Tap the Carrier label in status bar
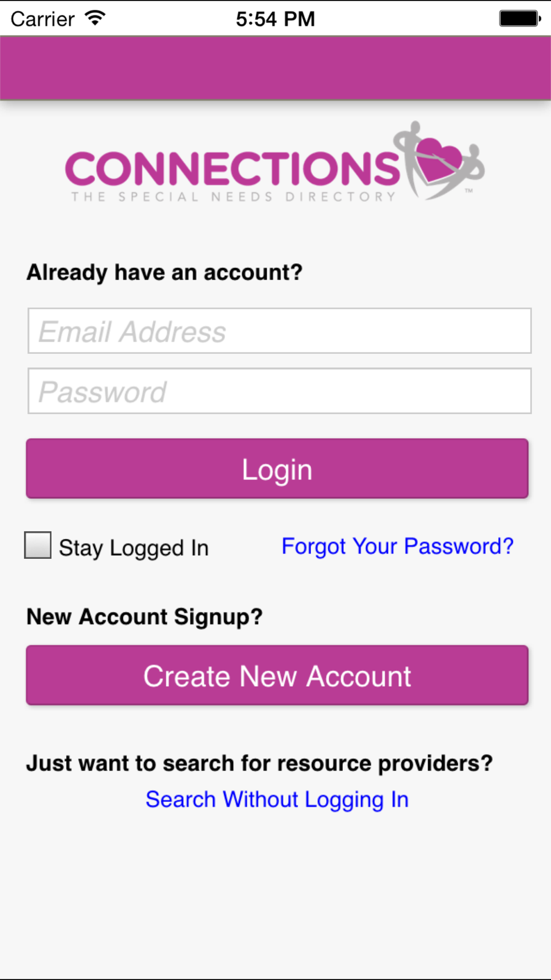Image resolution: width=551 pixels, height=980 pixels. click(42, 19)
